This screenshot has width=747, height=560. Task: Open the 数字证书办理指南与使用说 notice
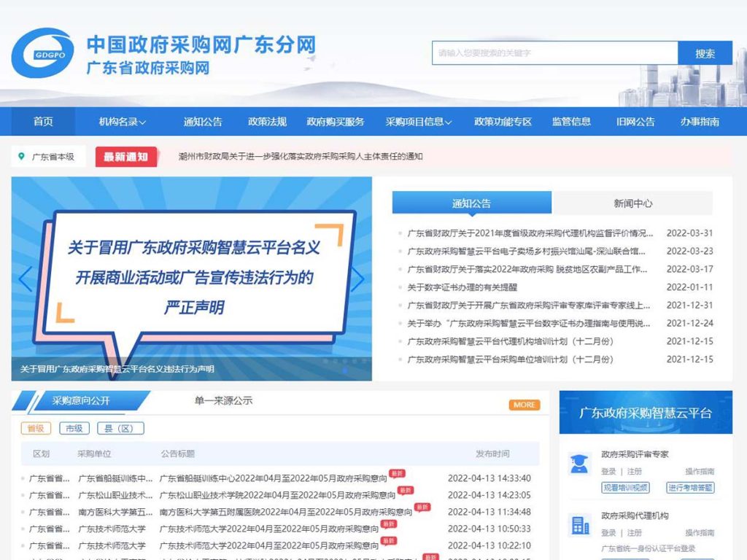pos(529,323)
